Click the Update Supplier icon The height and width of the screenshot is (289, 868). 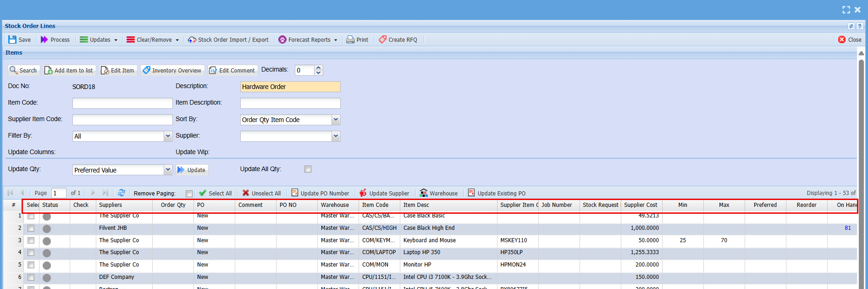(363, 193)
